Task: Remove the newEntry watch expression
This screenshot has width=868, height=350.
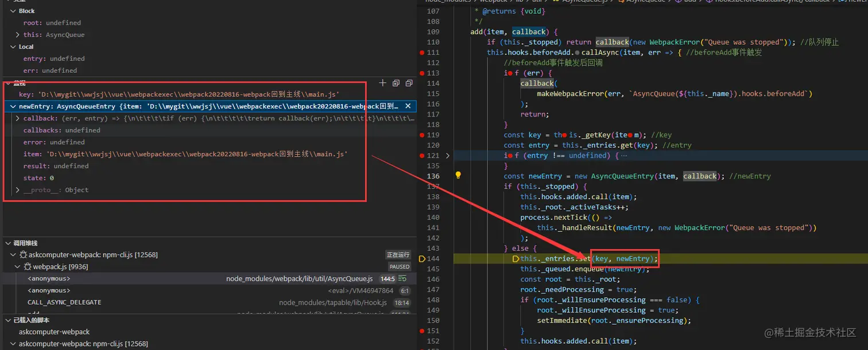Action: 408,106
